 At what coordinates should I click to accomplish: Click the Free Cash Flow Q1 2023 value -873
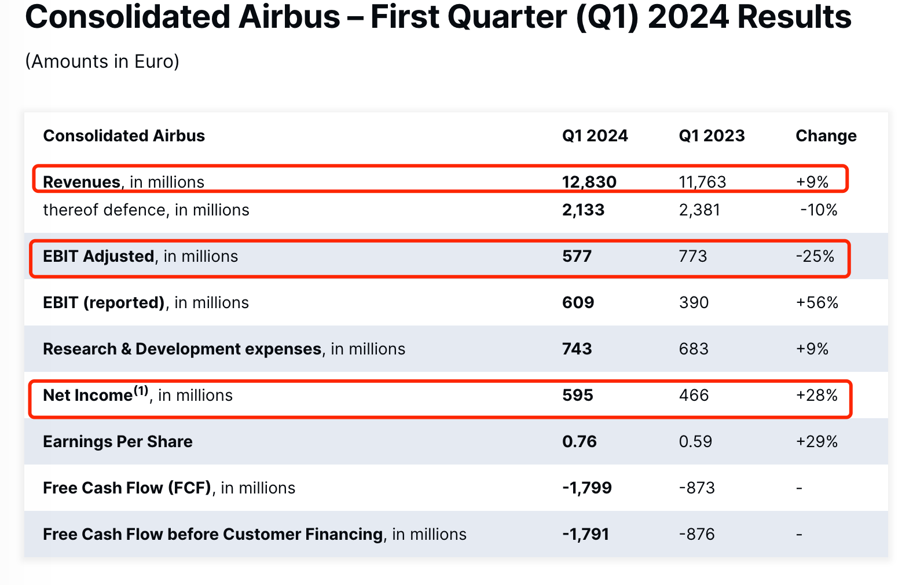point(697,488)
